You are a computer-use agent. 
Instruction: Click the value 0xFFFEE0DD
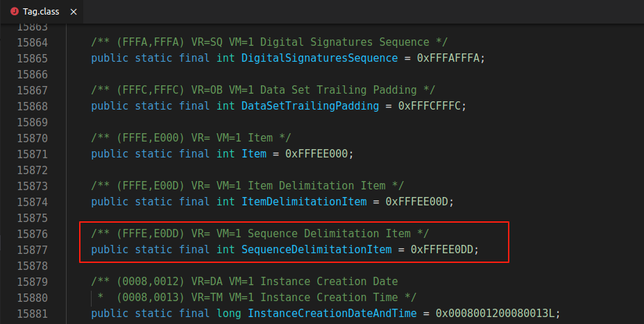coord(442,250)
